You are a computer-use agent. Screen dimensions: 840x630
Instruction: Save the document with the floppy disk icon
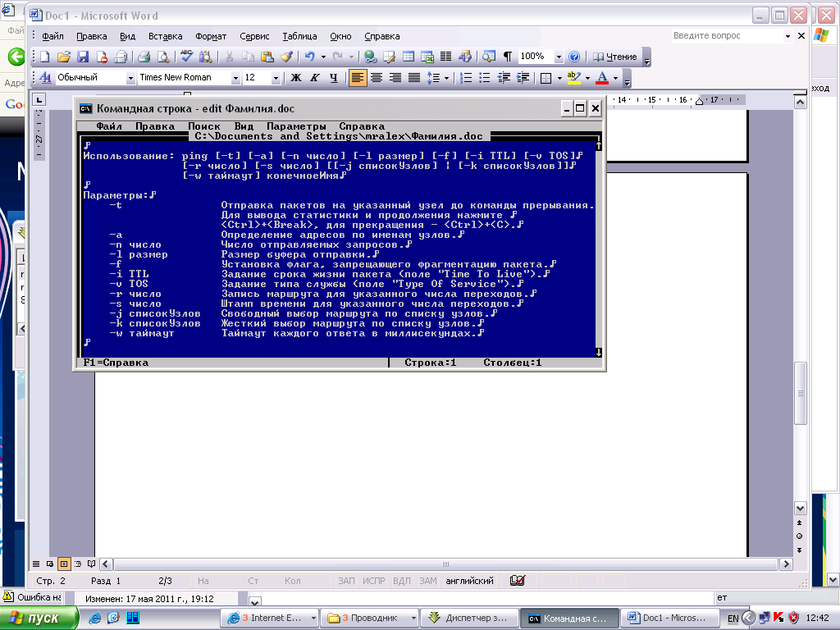point(83,57)
